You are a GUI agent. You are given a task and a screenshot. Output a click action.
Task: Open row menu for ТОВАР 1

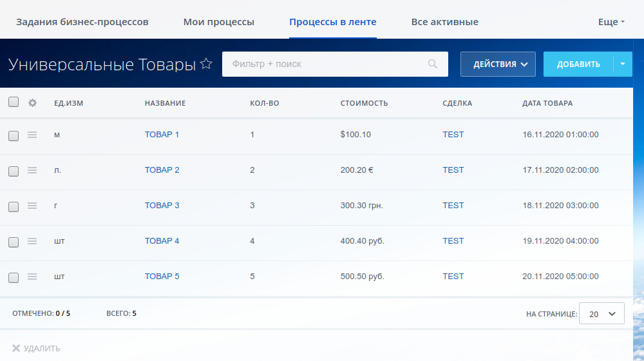coord(32,135)
